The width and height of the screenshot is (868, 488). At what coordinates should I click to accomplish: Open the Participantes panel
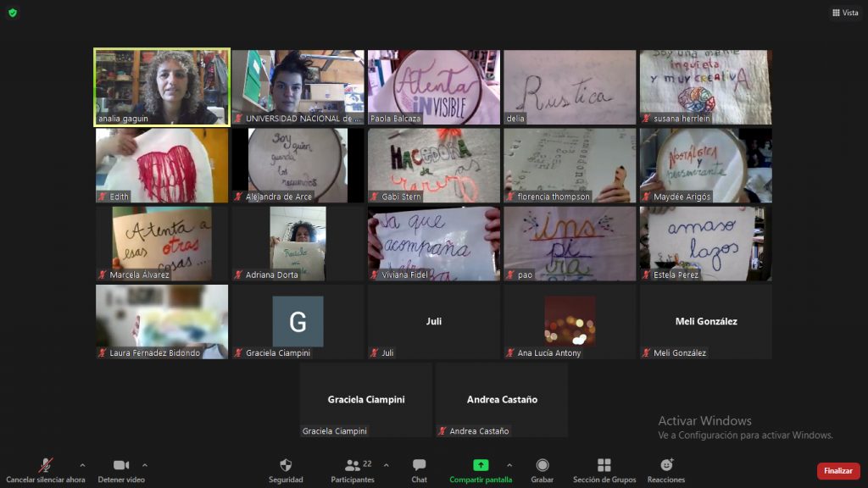pyautogui.click(x=353, y=465)
